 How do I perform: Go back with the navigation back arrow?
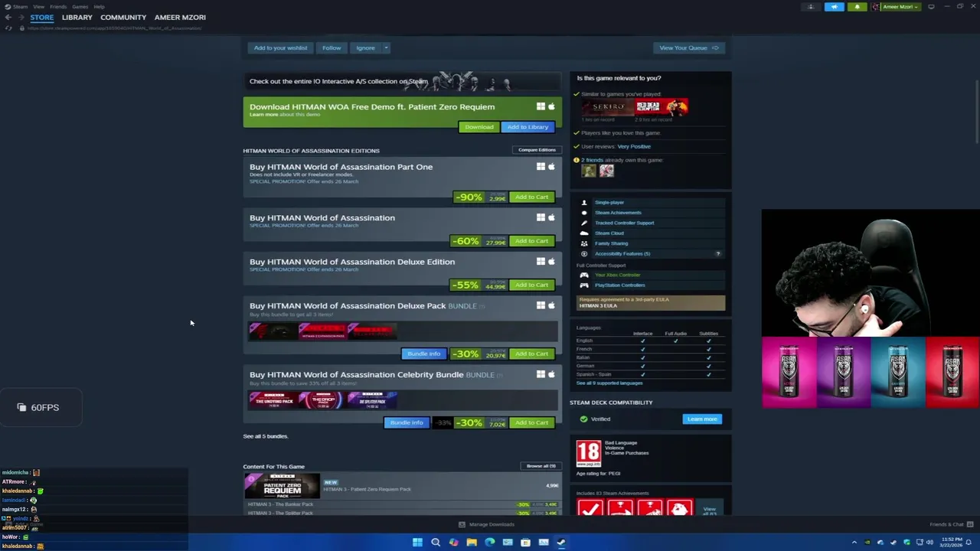pos(8,17)
